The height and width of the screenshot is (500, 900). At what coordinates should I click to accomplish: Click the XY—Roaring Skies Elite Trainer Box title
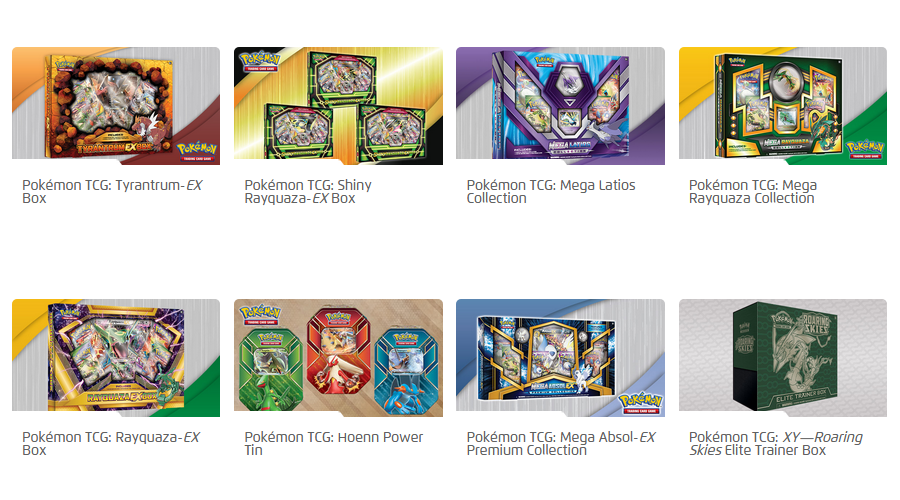tap(776, 444)
